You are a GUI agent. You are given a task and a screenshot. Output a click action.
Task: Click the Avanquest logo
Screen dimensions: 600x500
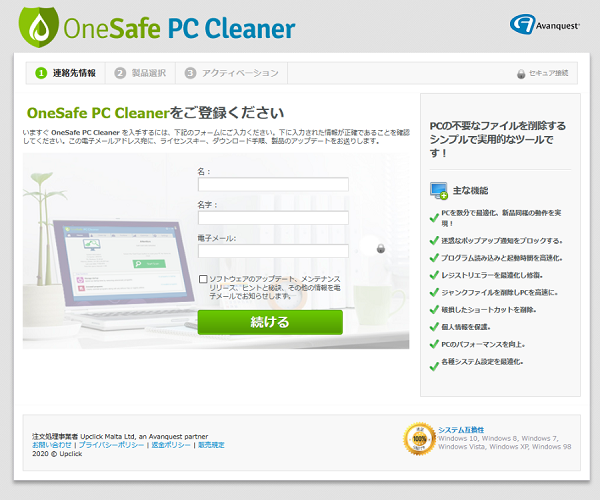tap(545, 25)
